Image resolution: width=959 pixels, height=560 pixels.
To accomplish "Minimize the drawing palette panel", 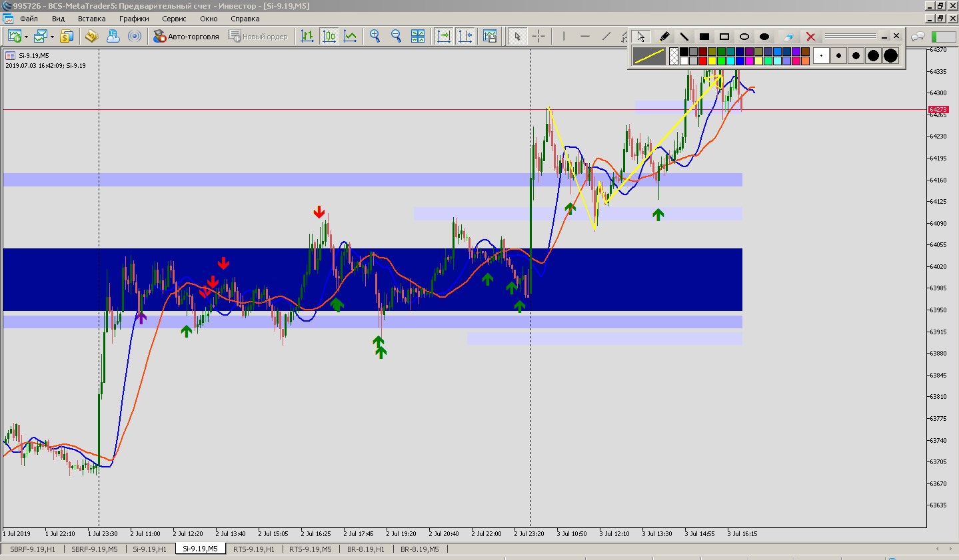I will click(884, 37).
